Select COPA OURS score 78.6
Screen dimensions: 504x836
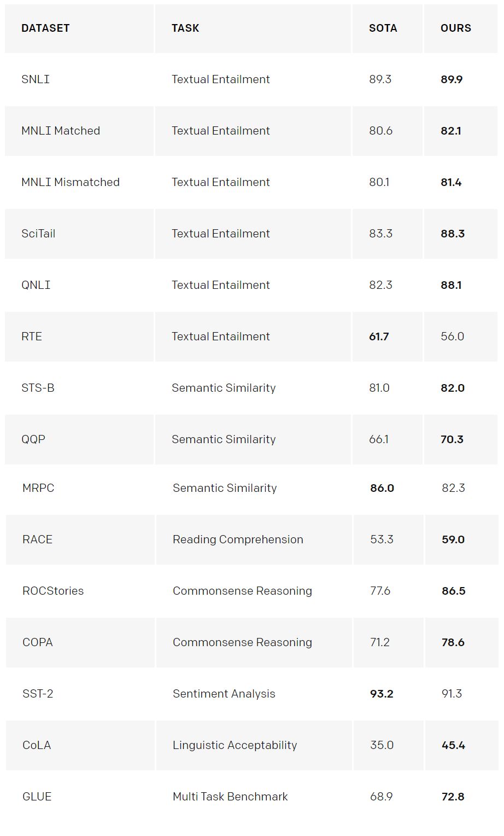[x=453, y=642]
